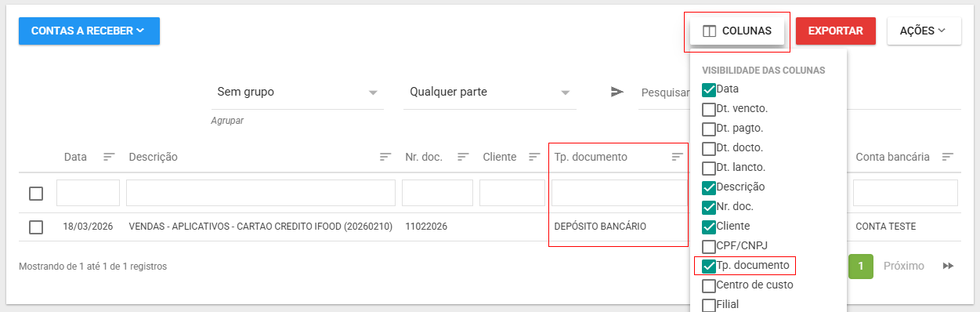Uncheck the Cliente column visibility checkbox
This screenshot has width=980, height=312.
pyautogui.click(x=709, y=227)
